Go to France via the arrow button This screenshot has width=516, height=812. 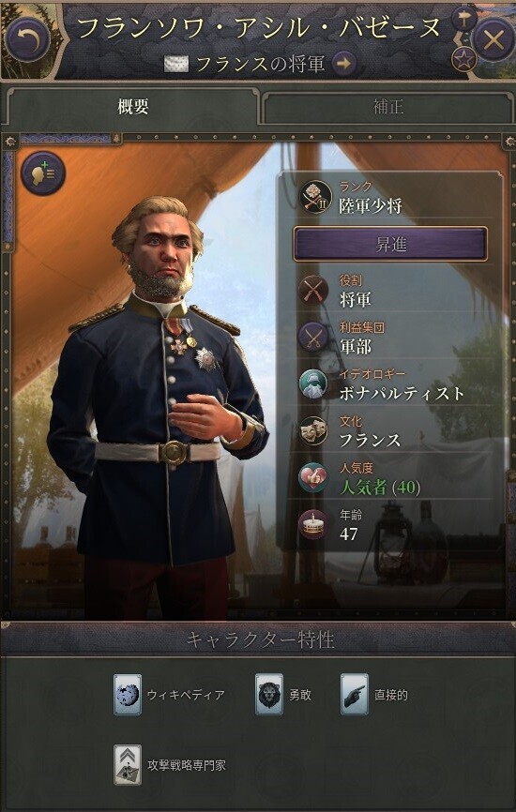point(343,64)
